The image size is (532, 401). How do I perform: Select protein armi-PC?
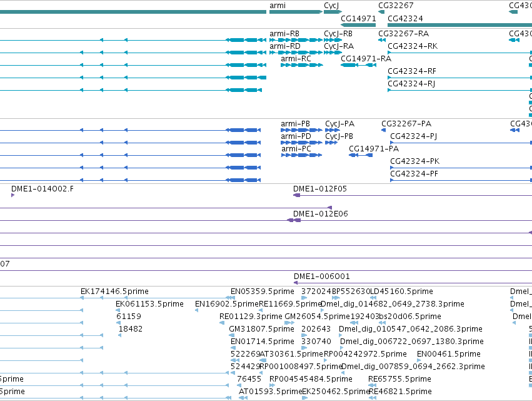point(301,155)
